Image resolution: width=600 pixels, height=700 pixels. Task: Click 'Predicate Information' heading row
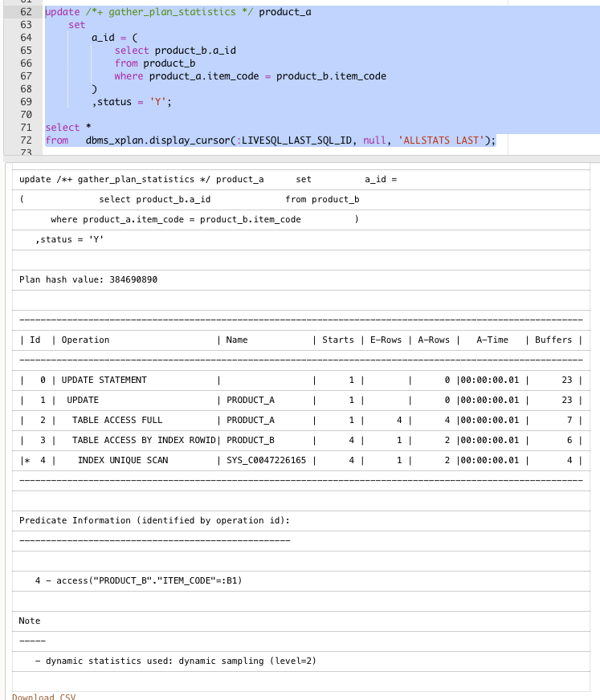pos(301,521)
